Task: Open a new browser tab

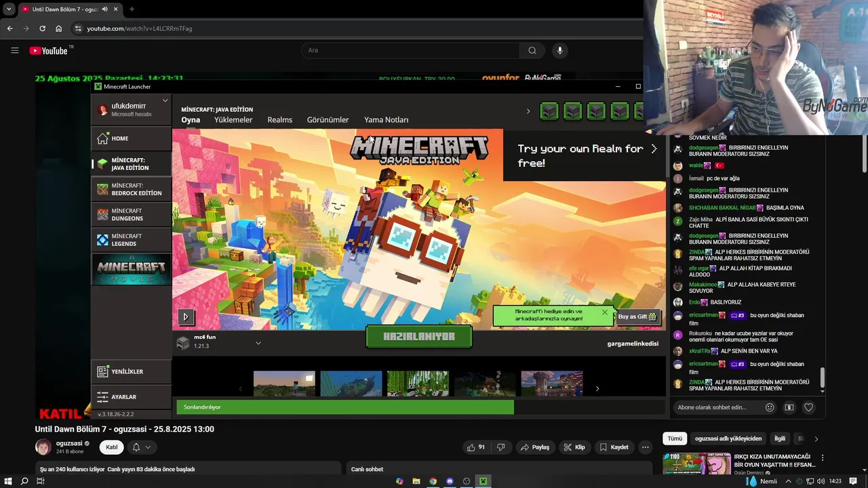Action: [x=132, y=9]
